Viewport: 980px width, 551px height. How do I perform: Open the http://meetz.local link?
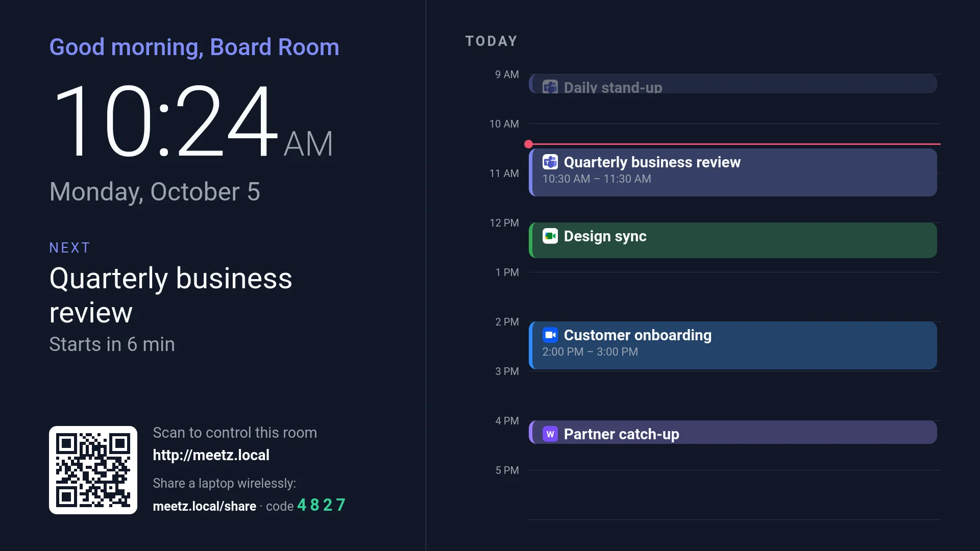(211, 455)
